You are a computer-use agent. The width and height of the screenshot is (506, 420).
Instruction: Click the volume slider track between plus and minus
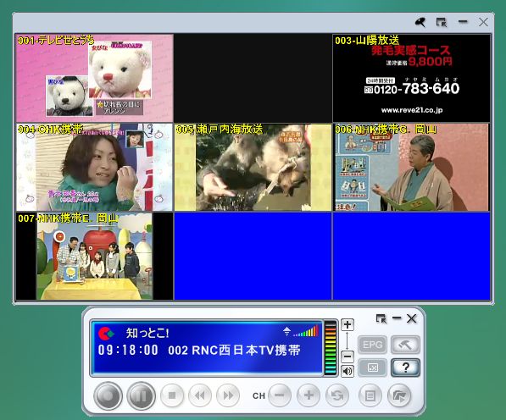point(348,341)
